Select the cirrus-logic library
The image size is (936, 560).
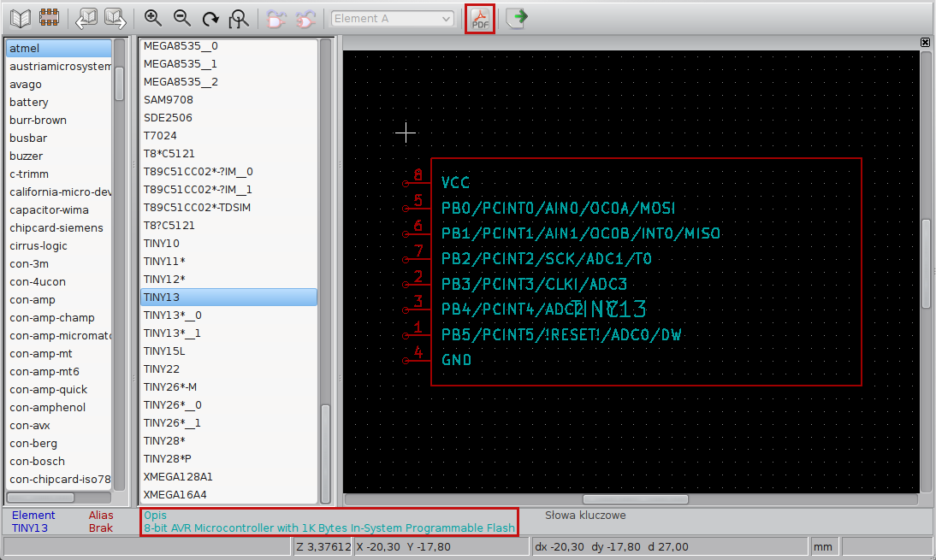[x=58, y=245]
